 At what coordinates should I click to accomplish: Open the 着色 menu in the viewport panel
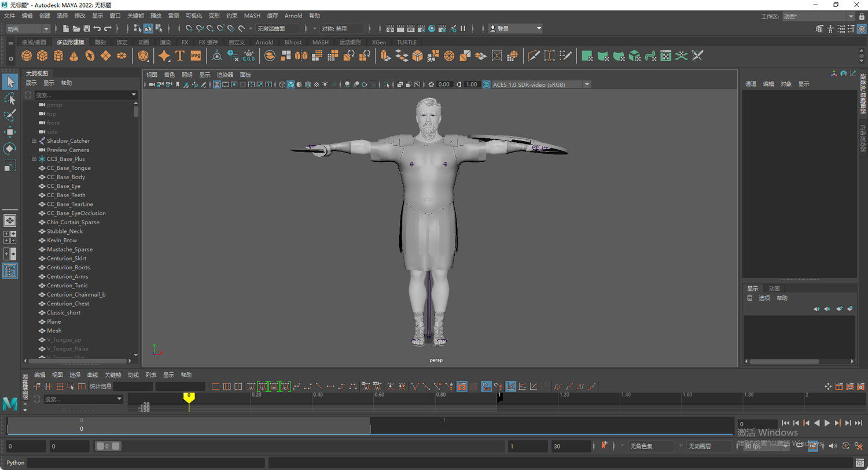[170, 75]
